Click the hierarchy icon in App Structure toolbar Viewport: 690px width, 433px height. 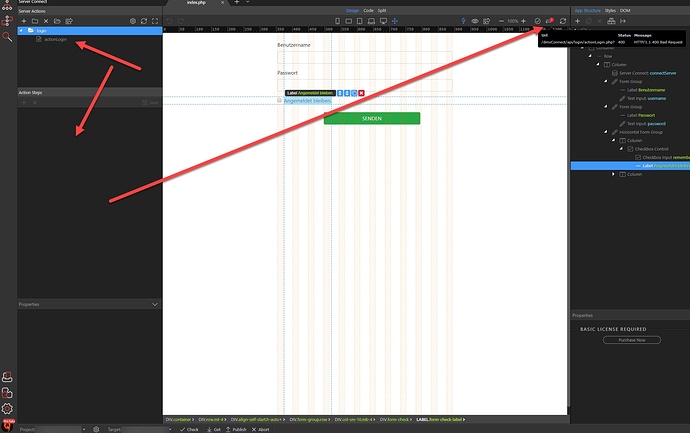point(611,21)
